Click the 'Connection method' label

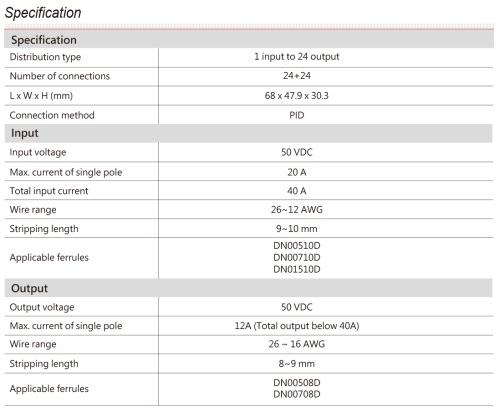[x=52, y=115]
